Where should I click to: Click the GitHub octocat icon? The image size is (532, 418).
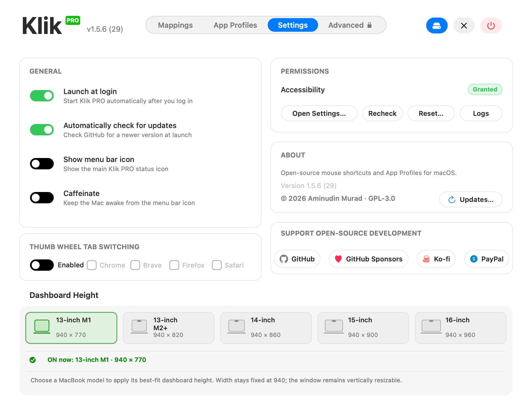click(x=284, y=259)
